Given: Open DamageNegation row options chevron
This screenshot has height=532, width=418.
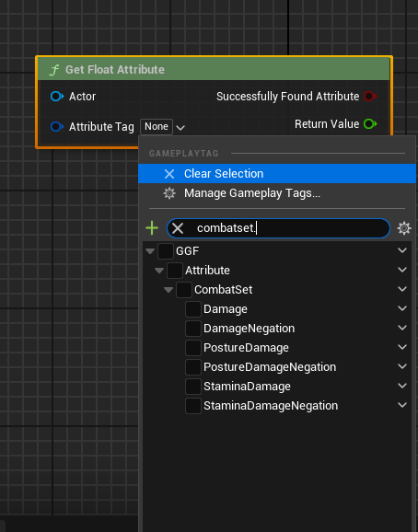Looking at the screenshot, I should (402, 328).
